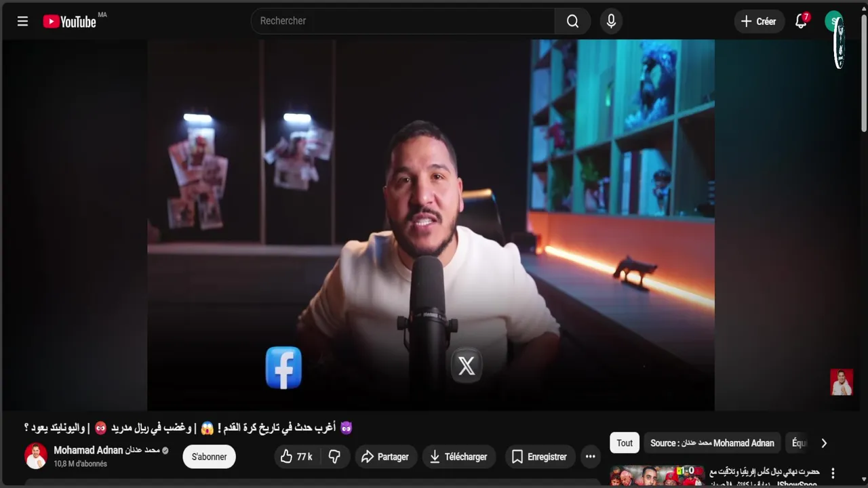The width and height of the screenshot is (868, 488).
Task: Save video with Enregistrer
Action: [539, 457]
